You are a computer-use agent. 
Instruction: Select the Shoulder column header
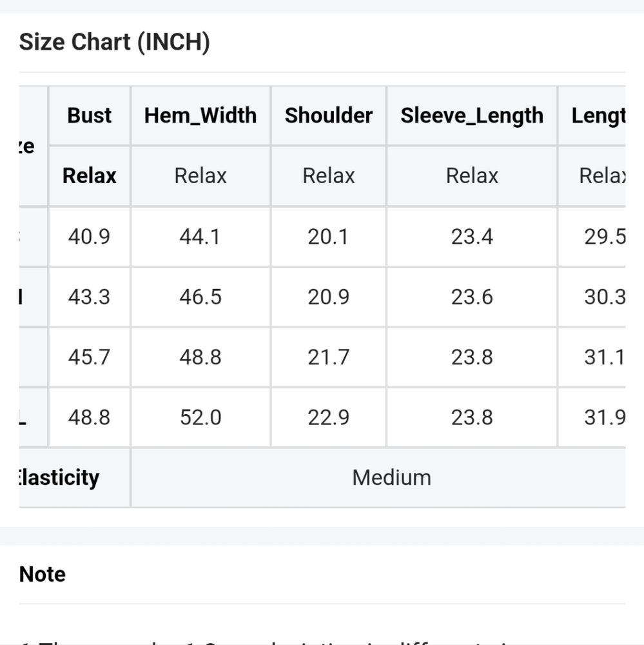pyautogui.click(x=329, y=115)
